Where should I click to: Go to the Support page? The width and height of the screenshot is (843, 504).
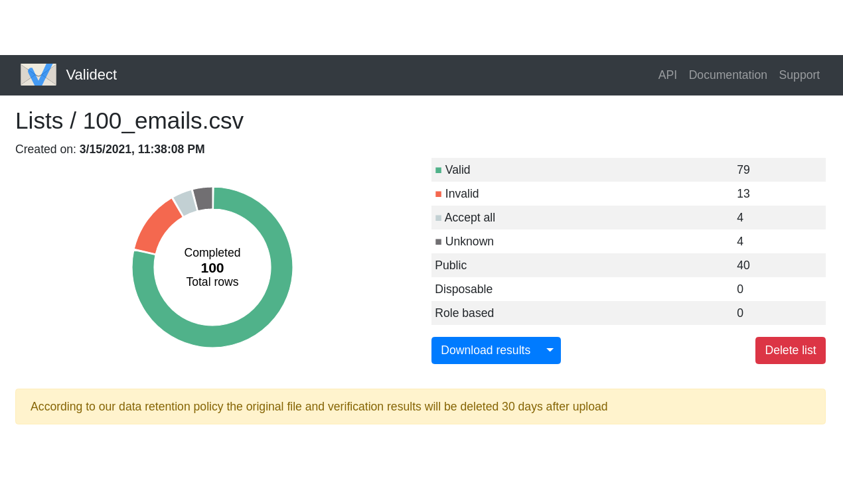click(799, 75)
